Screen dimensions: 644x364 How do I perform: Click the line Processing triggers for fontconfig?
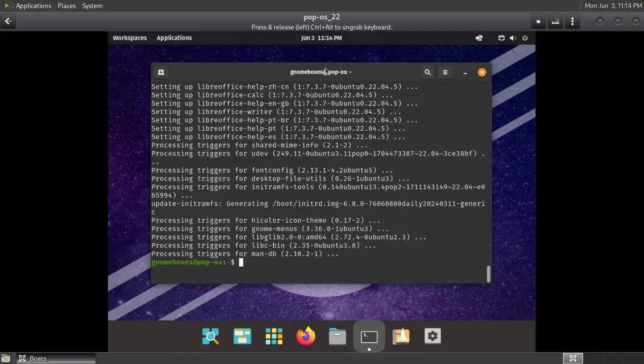(x=272, y=170)
